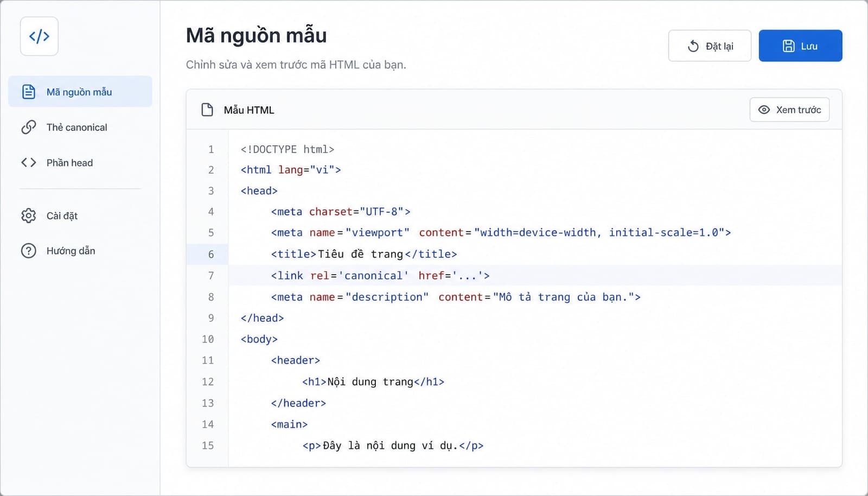This screenshot has width=868, height=496.
Task: Click the opening header tag line
Action: [x=296, y=360]
